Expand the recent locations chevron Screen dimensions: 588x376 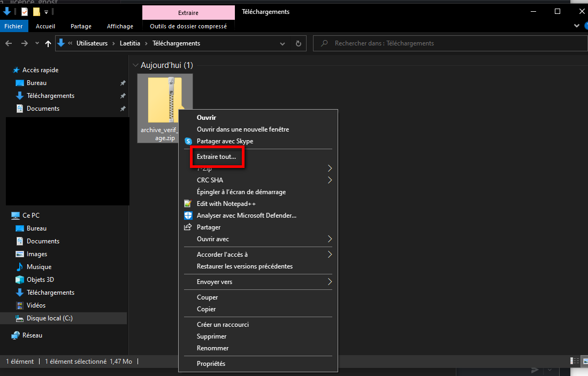coord(37,43)
